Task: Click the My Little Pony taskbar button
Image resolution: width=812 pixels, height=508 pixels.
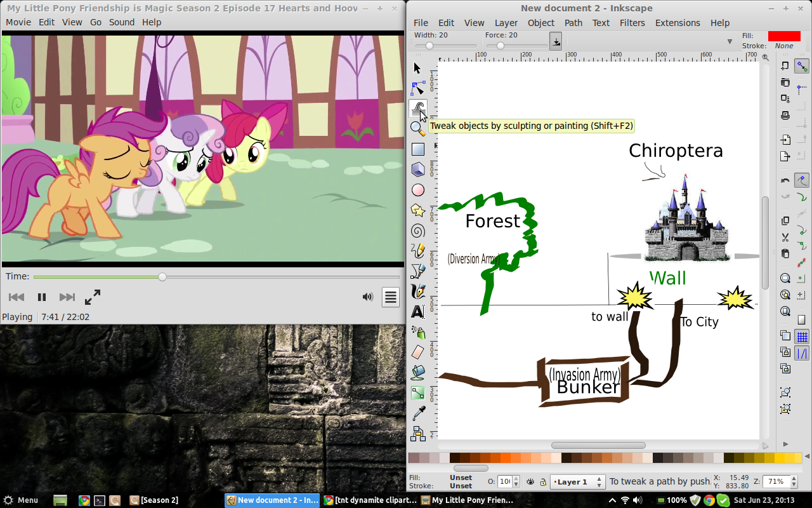Action: (467, 500)
